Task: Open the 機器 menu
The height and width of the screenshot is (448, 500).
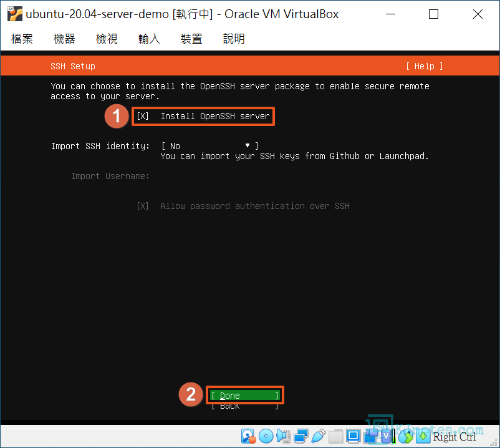Action: tap(64, 39)
